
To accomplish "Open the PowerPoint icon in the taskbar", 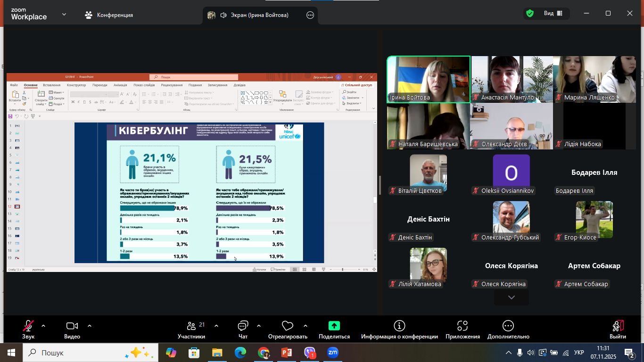I will click(x=287, y=353).
